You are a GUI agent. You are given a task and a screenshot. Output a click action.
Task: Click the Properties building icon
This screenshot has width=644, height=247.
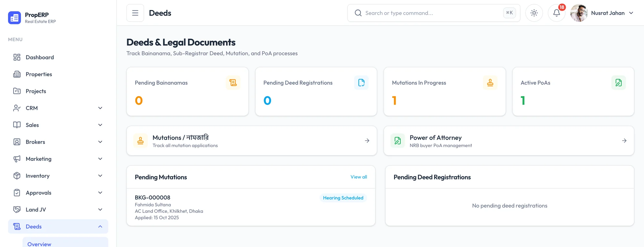[17, 74]
